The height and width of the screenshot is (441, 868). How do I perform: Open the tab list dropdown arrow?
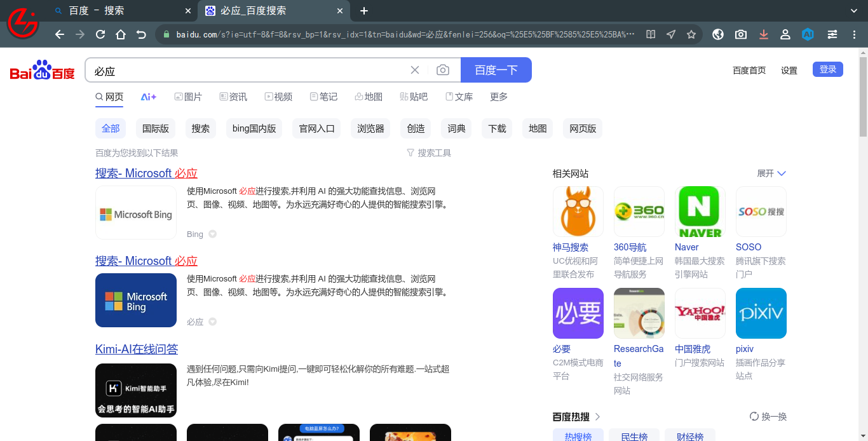[x=854, y=11]
